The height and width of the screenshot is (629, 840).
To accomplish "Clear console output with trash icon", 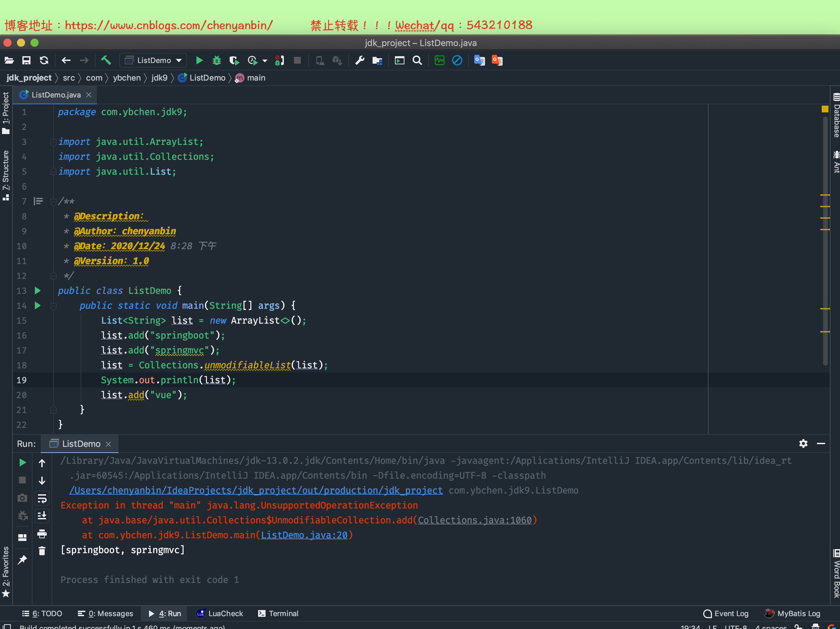I will point(42,551).
